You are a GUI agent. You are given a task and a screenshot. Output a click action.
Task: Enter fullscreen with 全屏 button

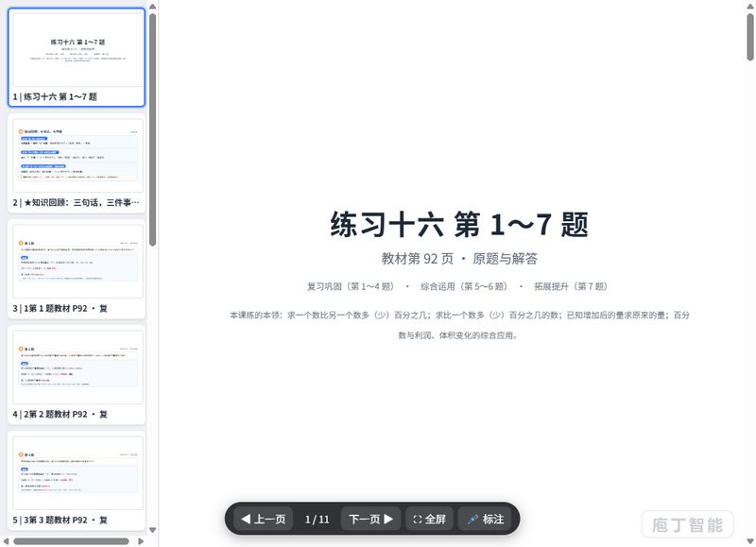(x=429, y=519)
